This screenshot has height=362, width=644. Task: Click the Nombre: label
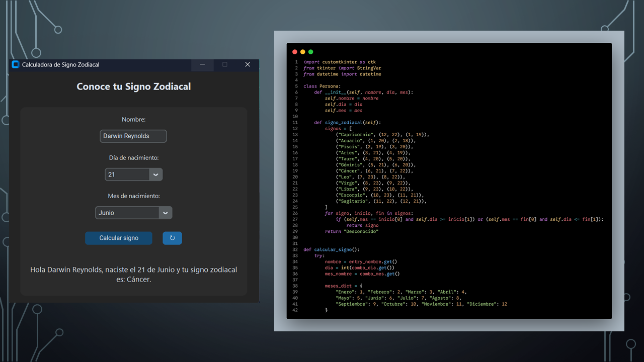pyautogui.click(x=134, y=120)
